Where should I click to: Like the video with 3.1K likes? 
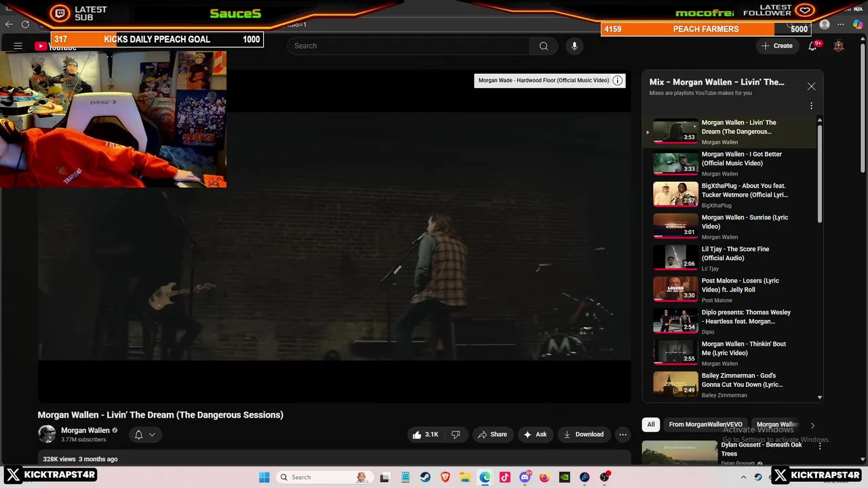coord(425,434)
